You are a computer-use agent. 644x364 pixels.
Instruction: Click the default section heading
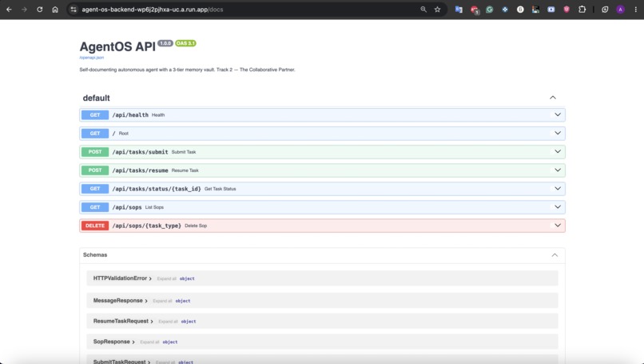coord(96,98)
